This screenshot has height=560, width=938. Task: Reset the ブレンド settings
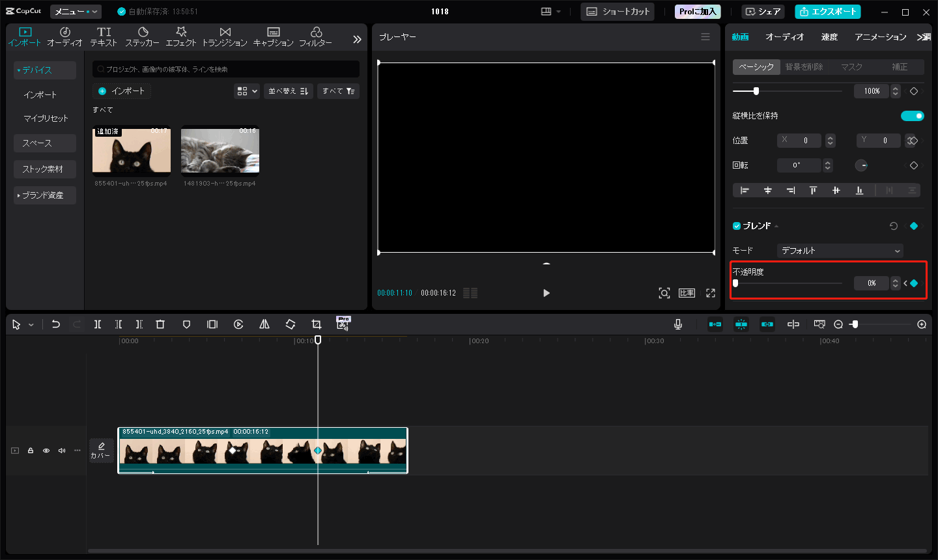894,226
